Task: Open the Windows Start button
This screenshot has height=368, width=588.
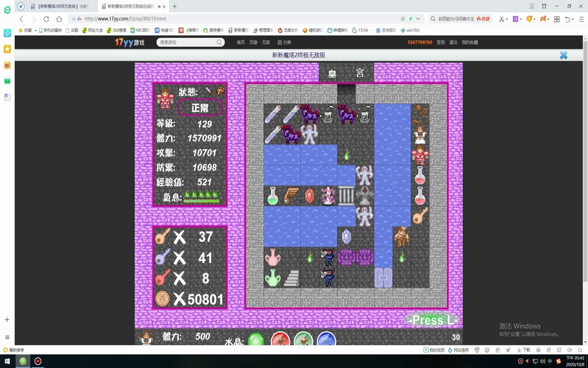Action: pyautogui.click(x=7, y=361)
